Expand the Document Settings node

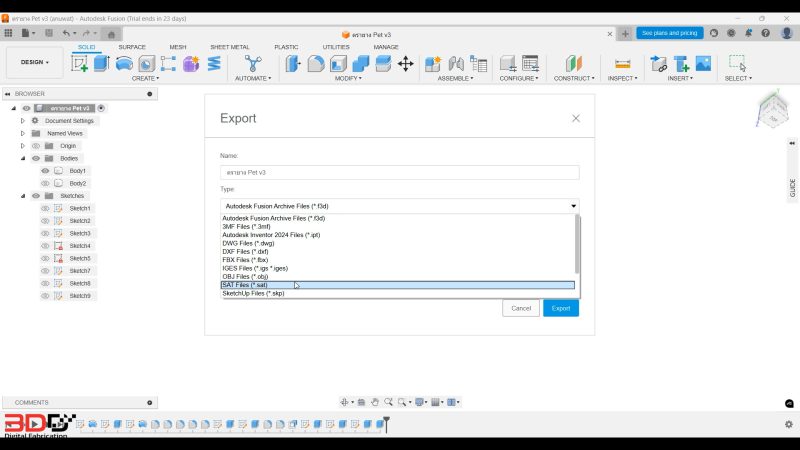(x=22, y=121)
